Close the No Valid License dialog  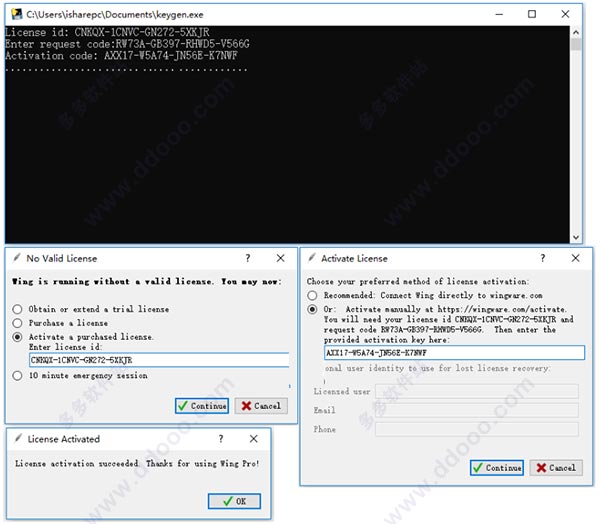click(280, 258)
